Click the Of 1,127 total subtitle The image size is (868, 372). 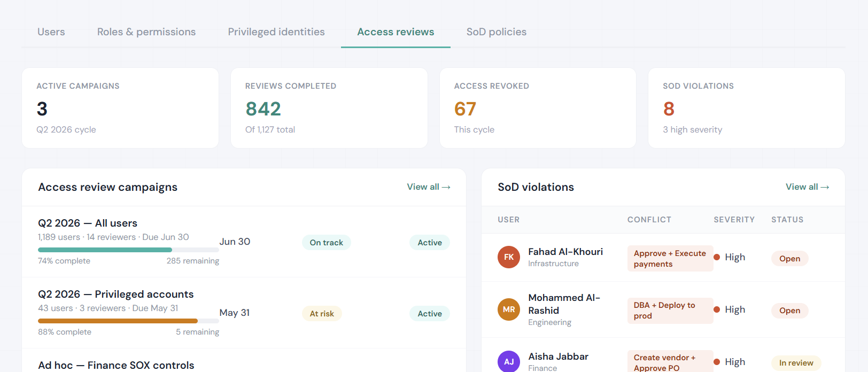(x=270, y=129)
